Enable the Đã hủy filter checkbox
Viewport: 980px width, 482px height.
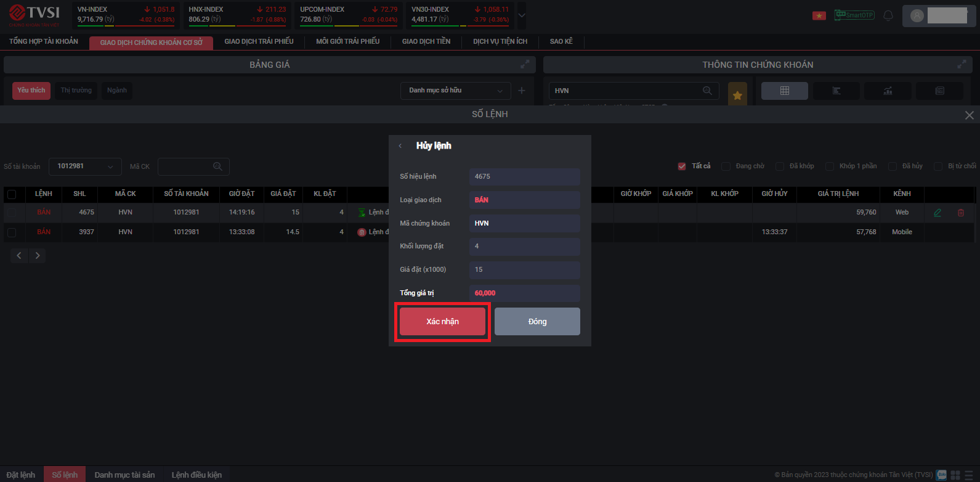pos(892,166)
